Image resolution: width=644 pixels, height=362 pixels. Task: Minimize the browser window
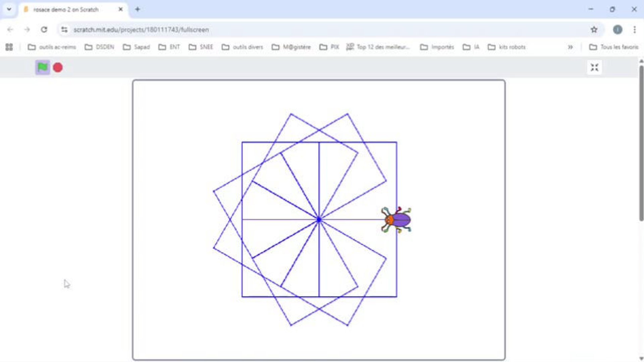pos(591,9)
